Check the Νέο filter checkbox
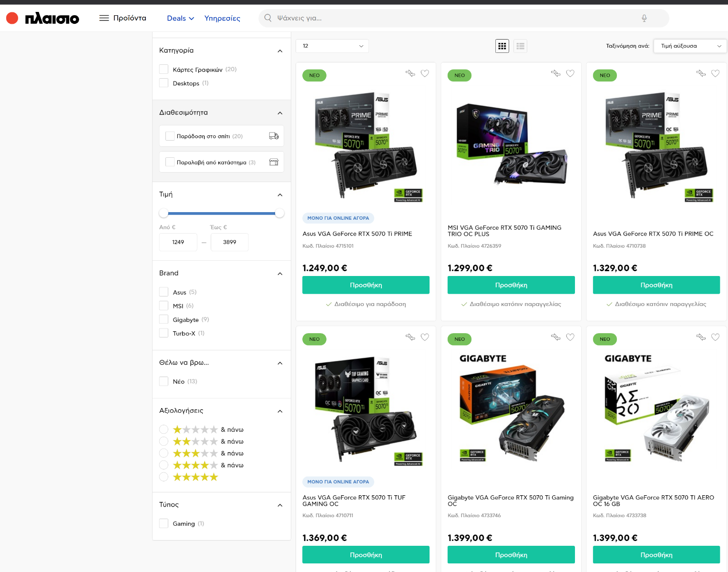 coord(164,381)
